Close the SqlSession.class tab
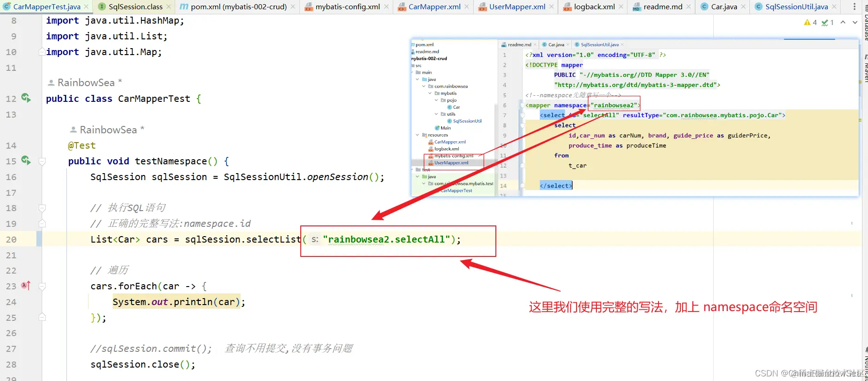This screenshot has width=868, height=381. (169, 6)
